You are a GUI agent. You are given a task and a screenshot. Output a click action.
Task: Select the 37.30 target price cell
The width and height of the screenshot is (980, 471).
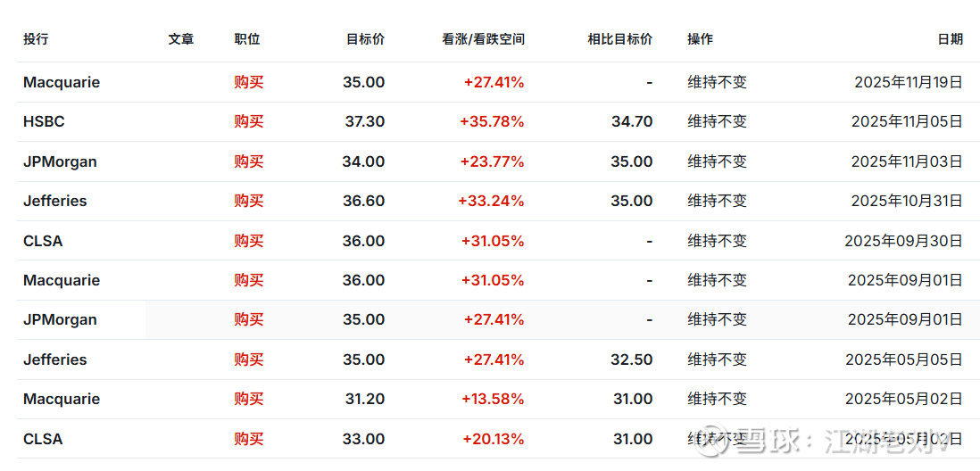point(364,121)
